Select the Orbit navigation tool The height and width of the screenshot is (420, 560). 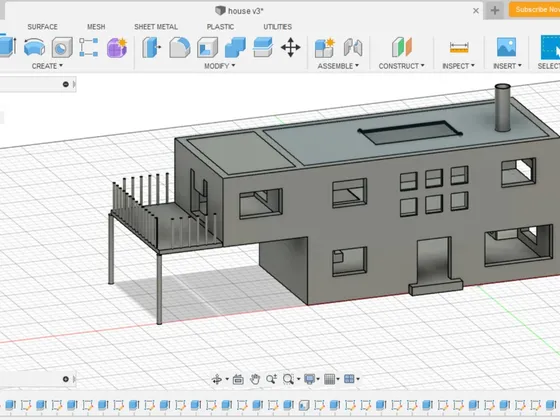tap(217, 379)
